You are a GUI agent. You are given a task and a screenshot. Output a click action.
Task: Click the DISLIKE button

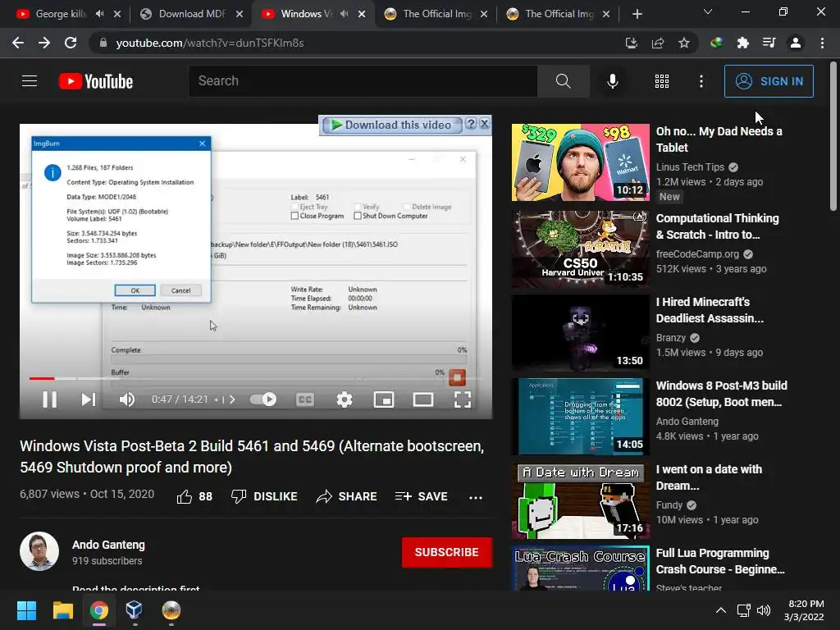tap(264, 496)
